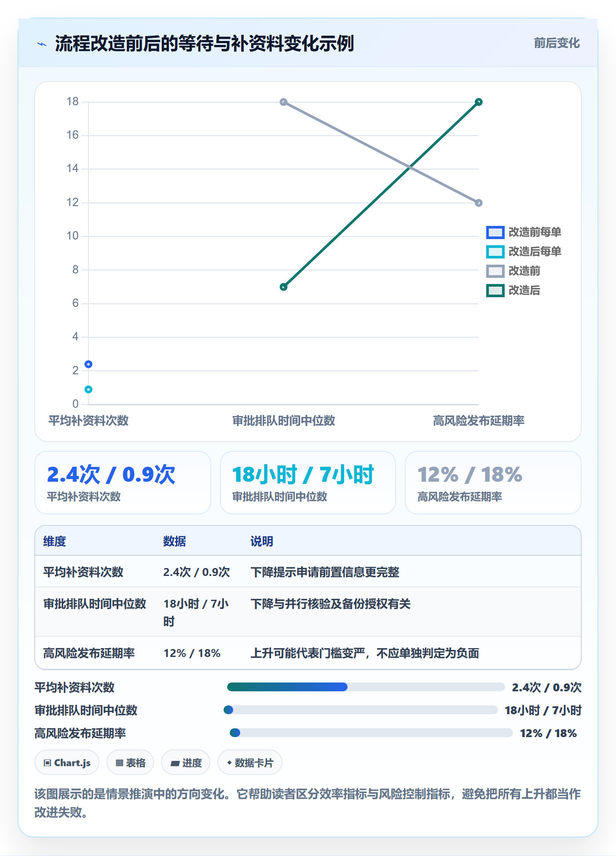
Task: Click table cell 上升可能代表门槛变严，不应单独判定为负面
Action: pos(365,653)
